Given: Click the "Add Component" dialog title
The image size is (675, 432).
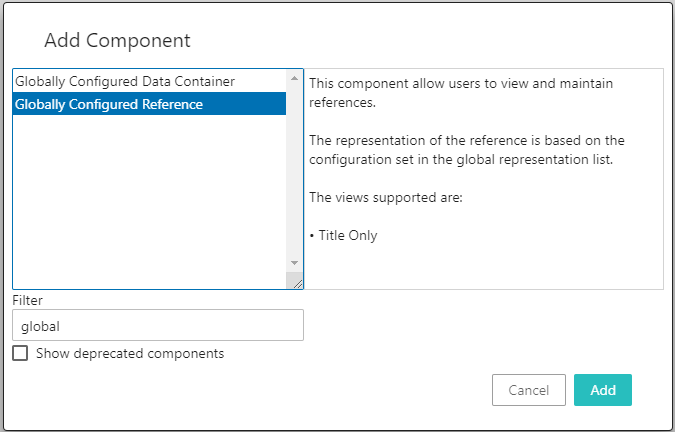Looking at the screenshot, I should point(117,41).
